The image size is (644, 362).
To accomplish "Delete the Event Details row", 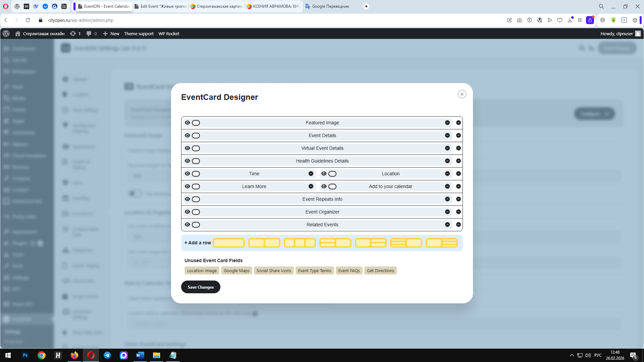I will tap(458, 135).
